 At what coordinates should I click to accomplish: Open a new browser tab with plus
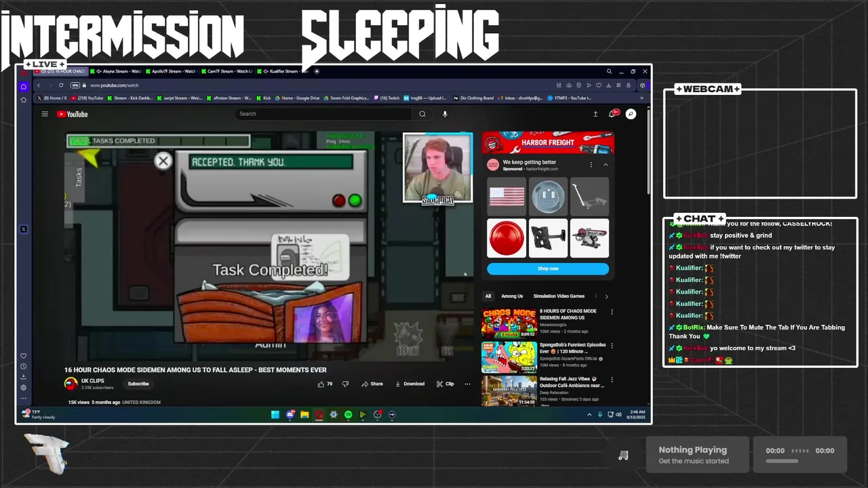click(317, 71)
